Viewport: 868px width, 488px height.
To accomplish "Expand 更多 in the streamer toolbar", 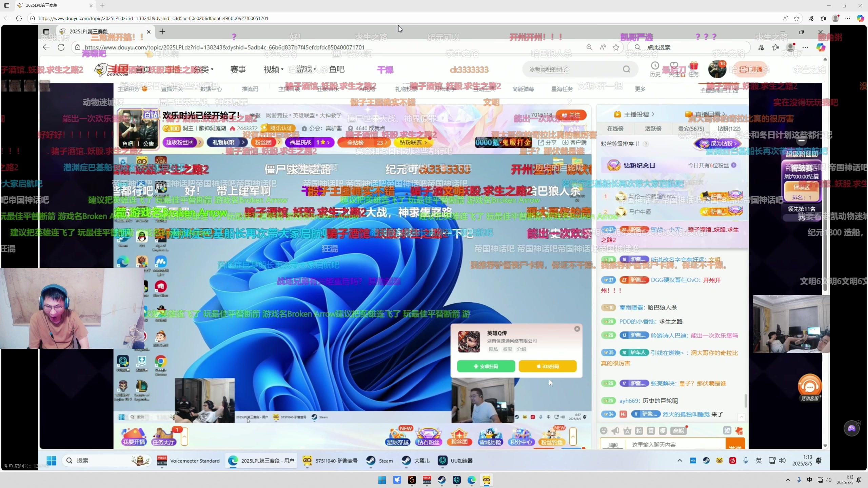I will [x=640, y=89].
